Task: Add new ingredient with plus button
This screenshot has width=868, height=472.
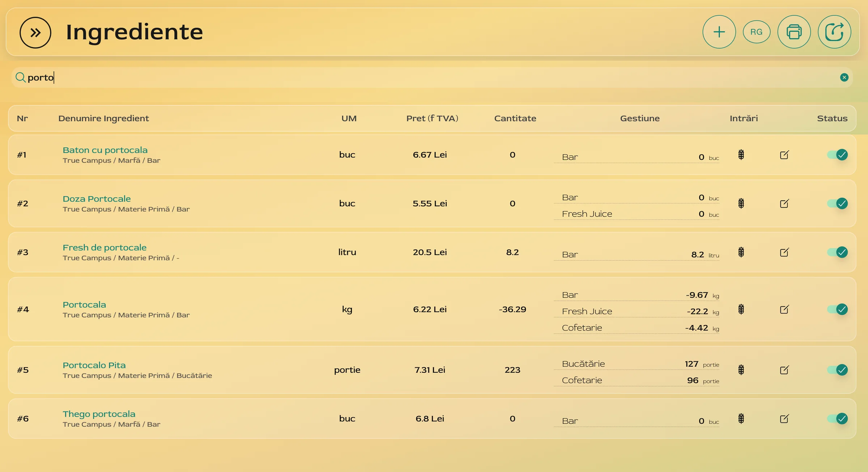Action: [719, 32]
